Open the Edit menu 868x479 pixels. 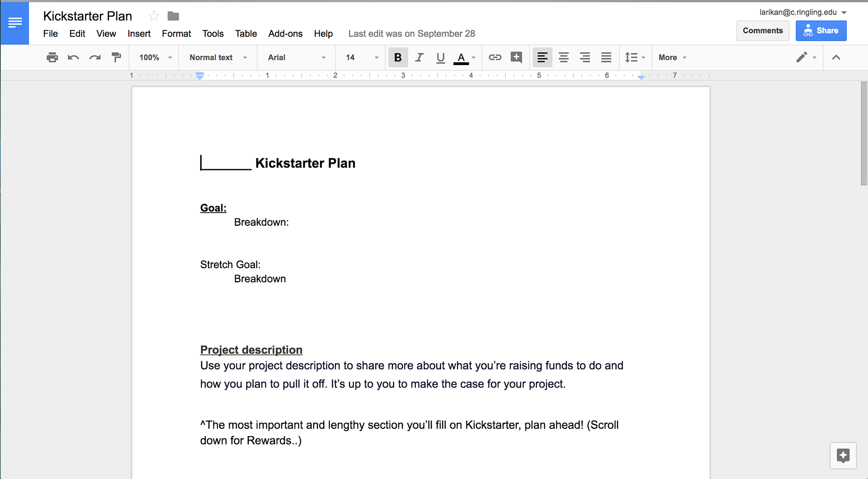point(77,33)
